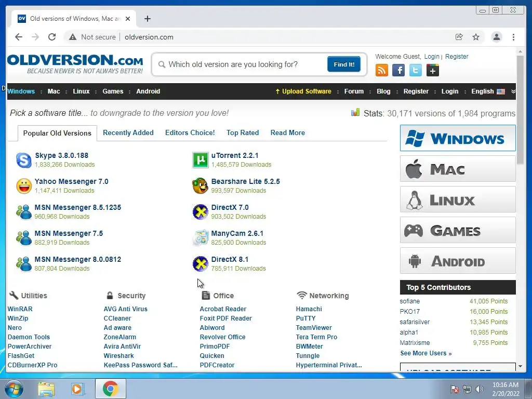532x399 pixels.
Task: Click the large Windows platform button
Action: coord(458,138)
